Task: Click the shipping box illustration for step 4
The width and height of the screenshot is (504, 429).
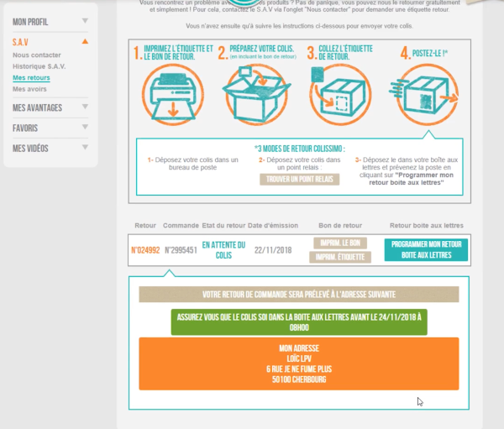Action: [x=424, y=94]
